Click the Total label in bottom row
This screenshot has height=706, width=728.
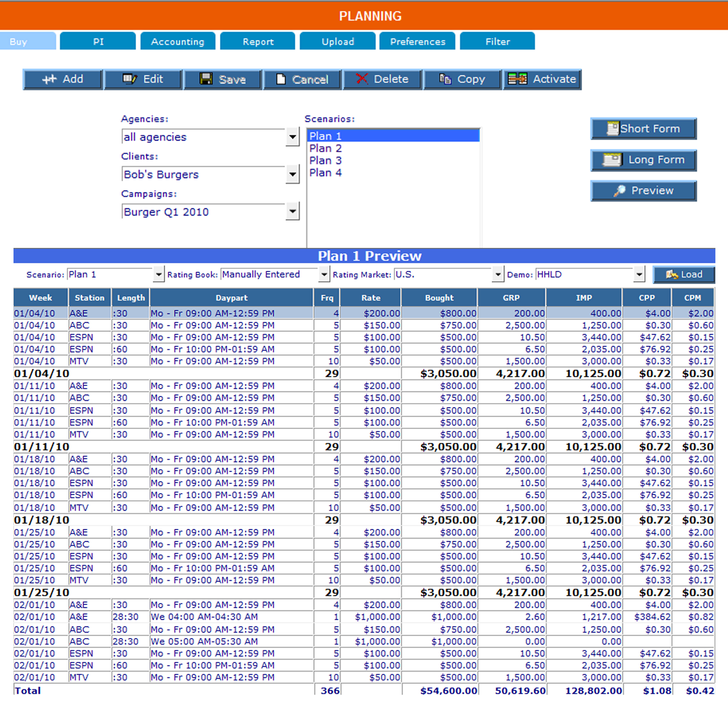28,691
